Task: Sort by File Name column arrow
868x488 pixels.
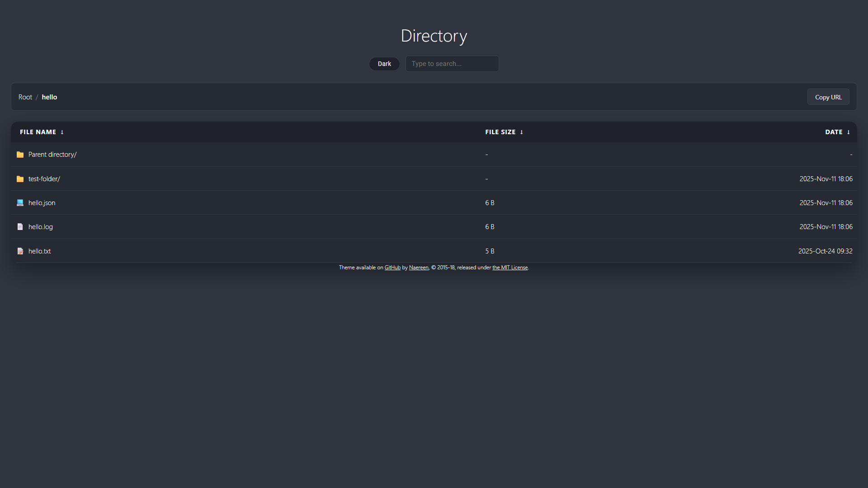Action: pyautogui.click(x=62, y=132)
